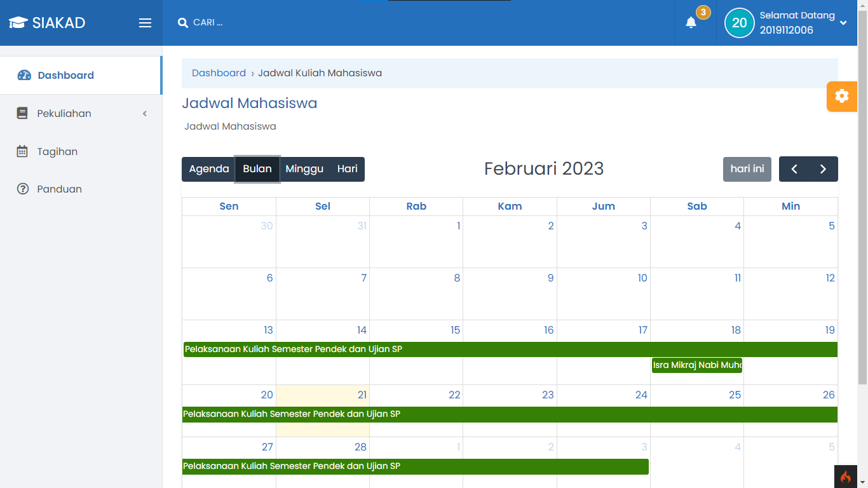The image size is (868, 488).
Task: Click date number 12
Action: (831, 278)
